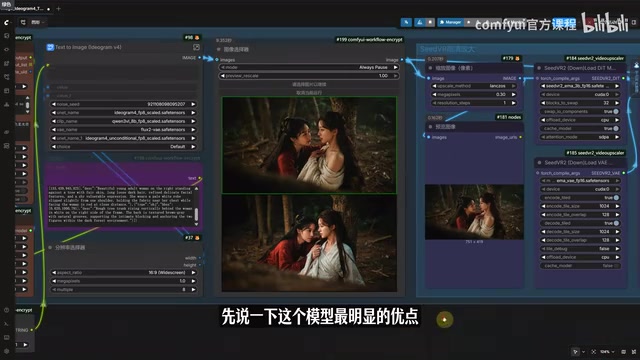Toggle the right-side panel icon at top right
Viewport: 640px width, 360px height.
coord(634,22)
